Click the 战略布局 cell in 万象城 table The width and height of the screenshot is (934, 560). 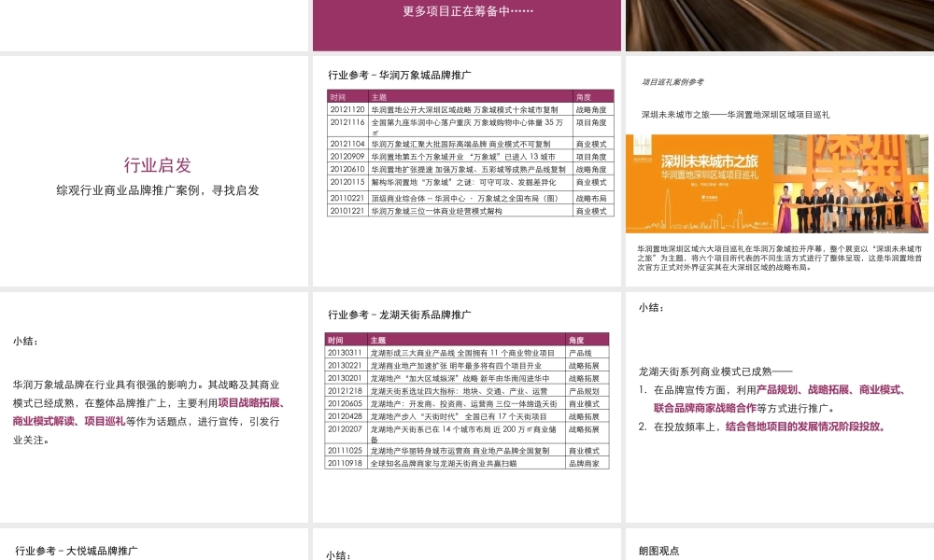tap(591, 198)
